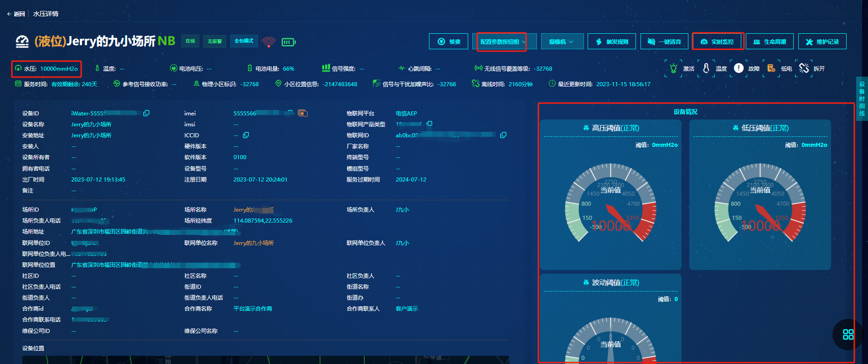Click the 设备位置 section heading
This screenshot has height=364, width=868.
click(33, 348)
